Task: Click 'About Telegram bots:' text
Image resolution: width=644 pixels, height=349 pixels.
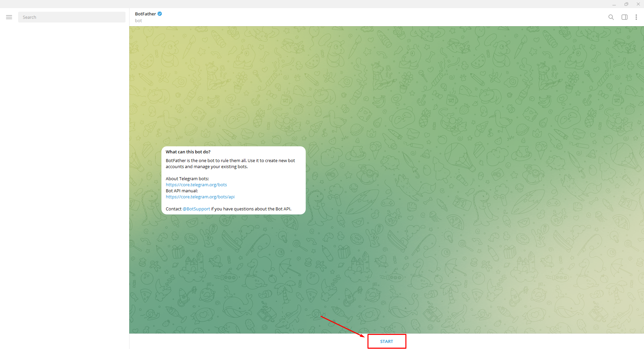Action: 187,179
